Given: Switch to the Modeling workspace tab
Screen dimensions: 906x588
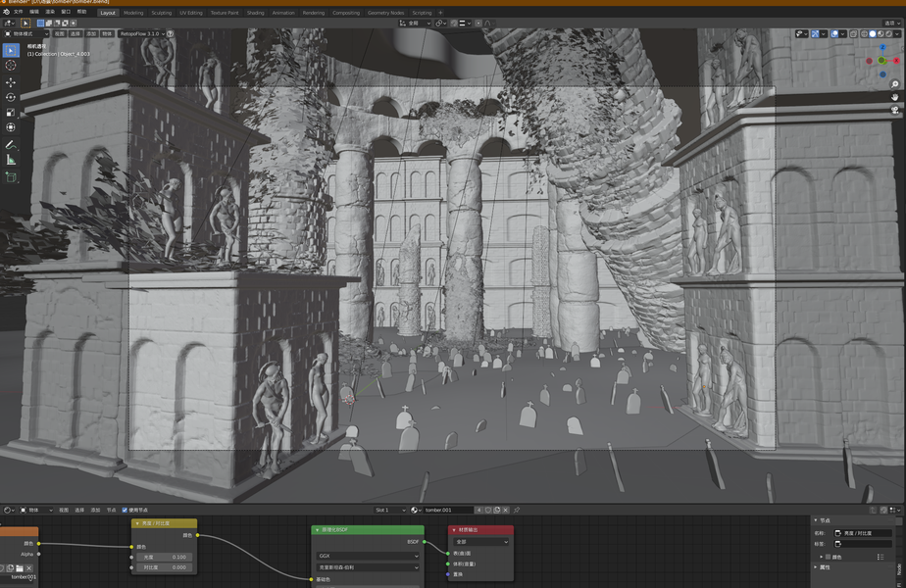Looking at the screenshot, I should 133,12.
